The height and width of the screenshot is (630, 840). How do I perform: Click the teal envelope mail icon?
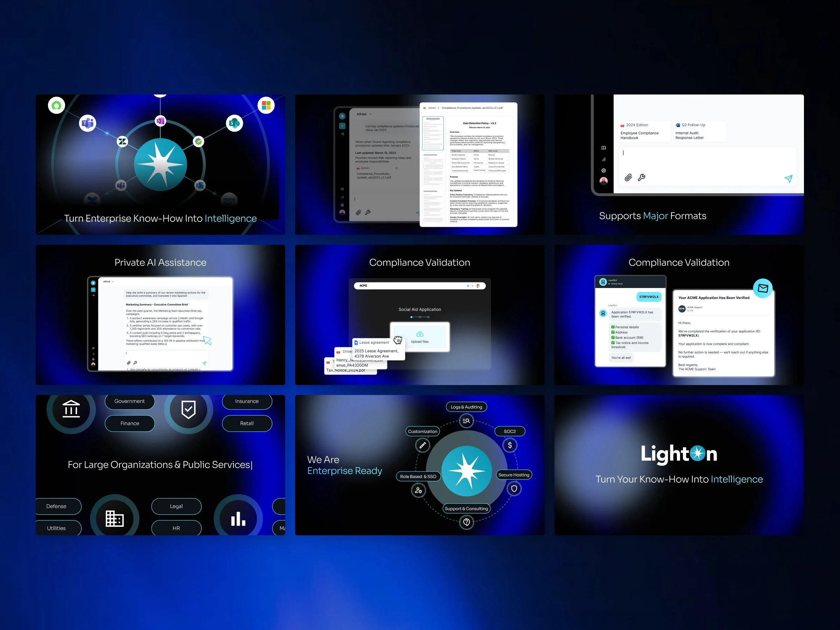[x=763, y=288]
